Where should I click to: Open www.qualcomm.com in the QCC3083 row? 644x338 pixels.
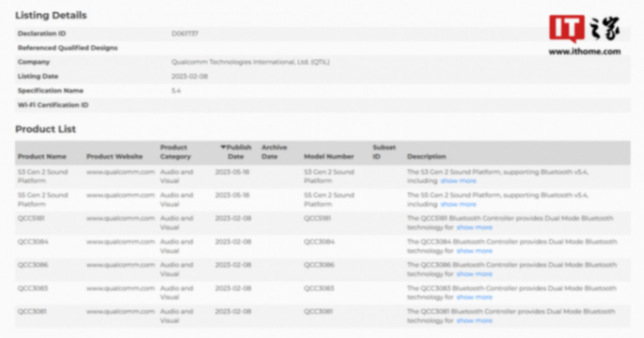click(120, 288)
